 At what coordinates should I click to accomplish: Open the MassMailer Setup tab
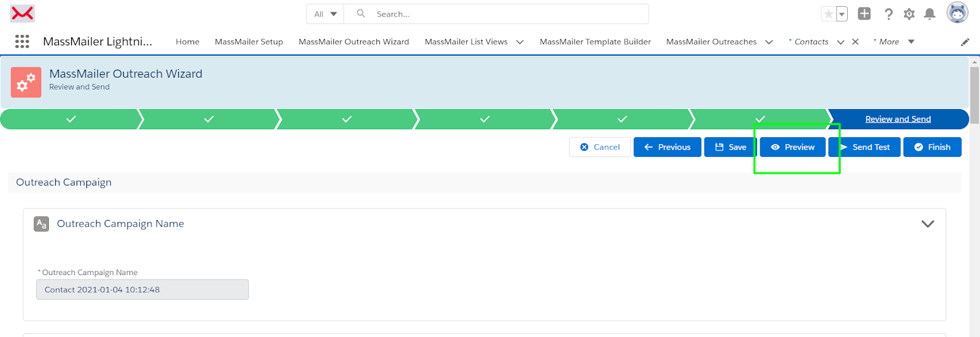click(249, 42)
